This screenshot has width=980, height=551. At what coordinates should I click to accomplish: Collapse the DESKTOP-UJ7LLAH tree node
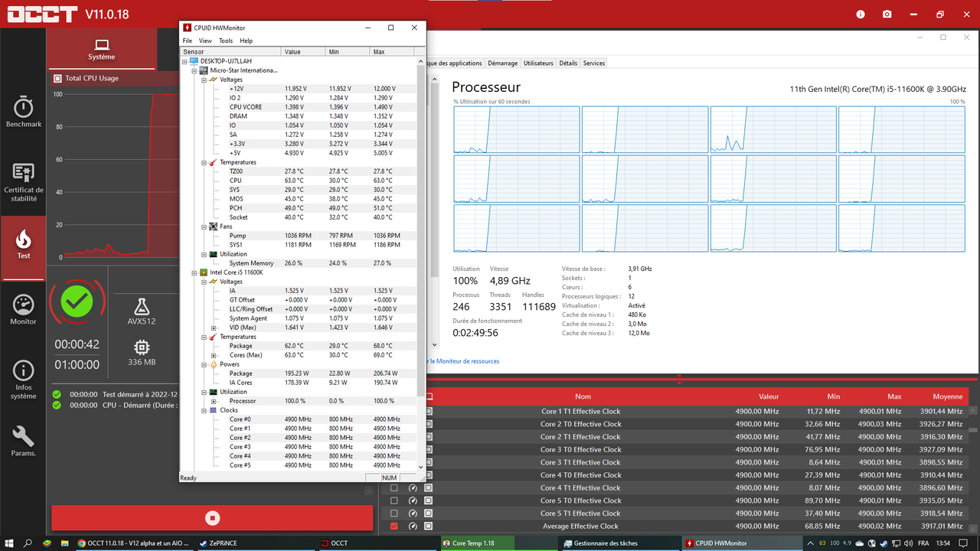[x=185, y=61]
